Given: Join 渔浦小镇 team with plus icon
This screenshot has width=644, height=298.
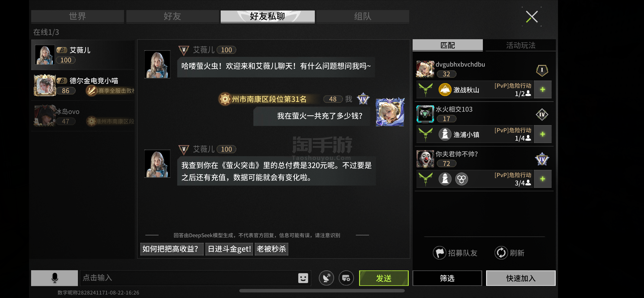Looking at the screenshot, I should [x=542, y=134].
